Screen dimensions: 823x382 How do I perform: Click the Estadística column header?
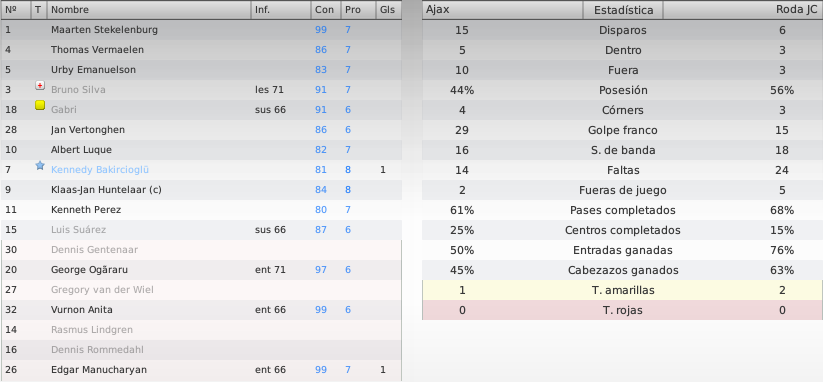tap(623, 10)
